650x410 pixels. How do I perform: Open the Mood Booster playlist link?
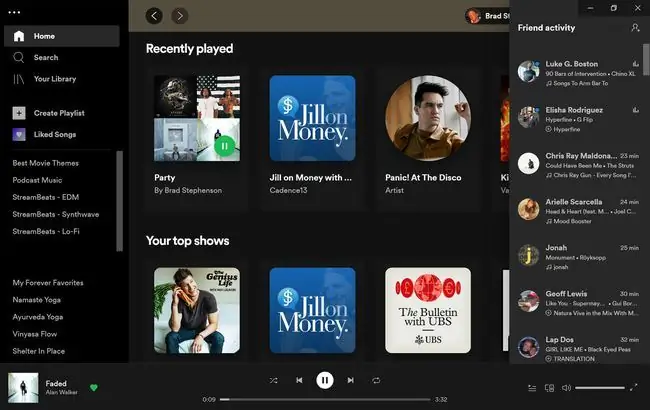[572, 221]
